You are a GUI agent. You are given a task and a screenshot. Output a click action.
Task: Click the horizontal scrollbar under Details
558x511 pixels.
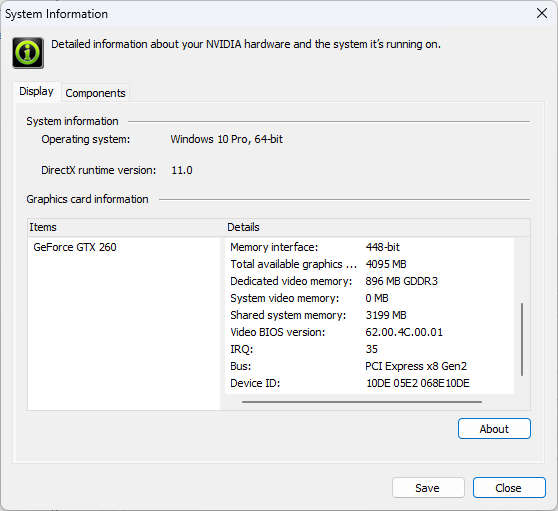click(362, 402)
